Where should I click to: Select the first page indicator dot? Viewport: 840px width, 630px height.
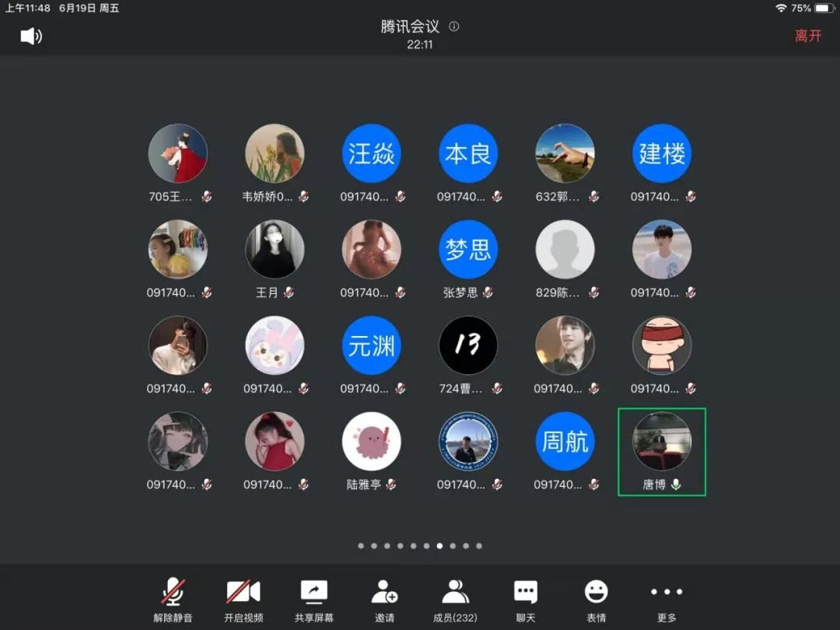click(x=361, y=546)
